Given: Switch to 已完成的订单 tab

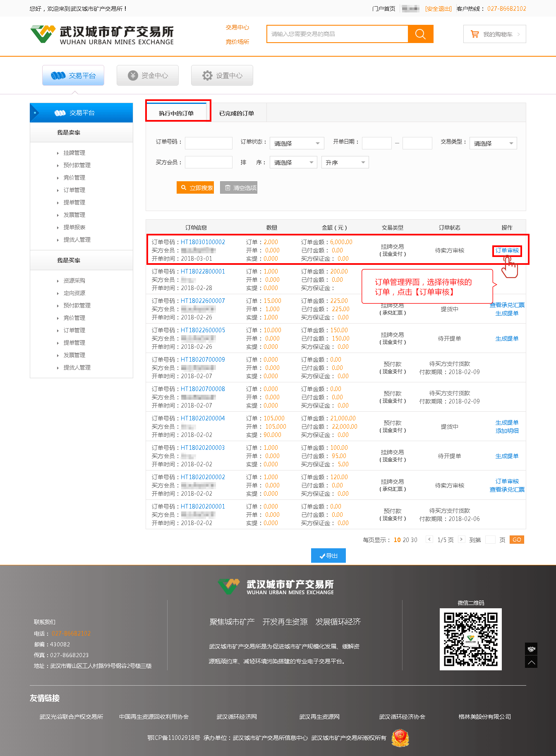Looking at the screenshot, I should [x=237, y=113].
